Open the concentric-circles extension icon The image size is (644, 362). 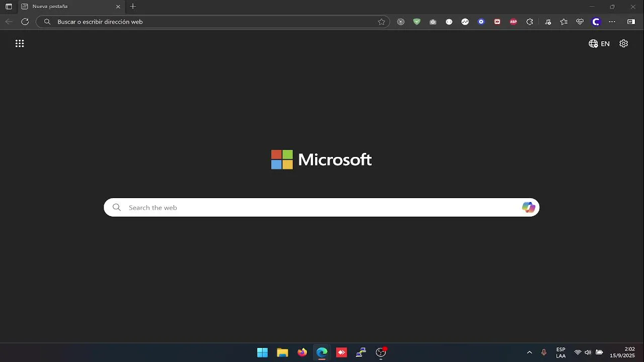click(x=400, y=22)
